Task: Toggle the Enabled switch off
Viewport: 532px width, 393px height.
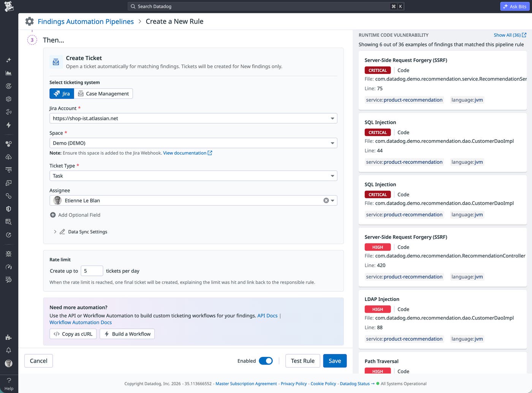Action: click(266, 361)
